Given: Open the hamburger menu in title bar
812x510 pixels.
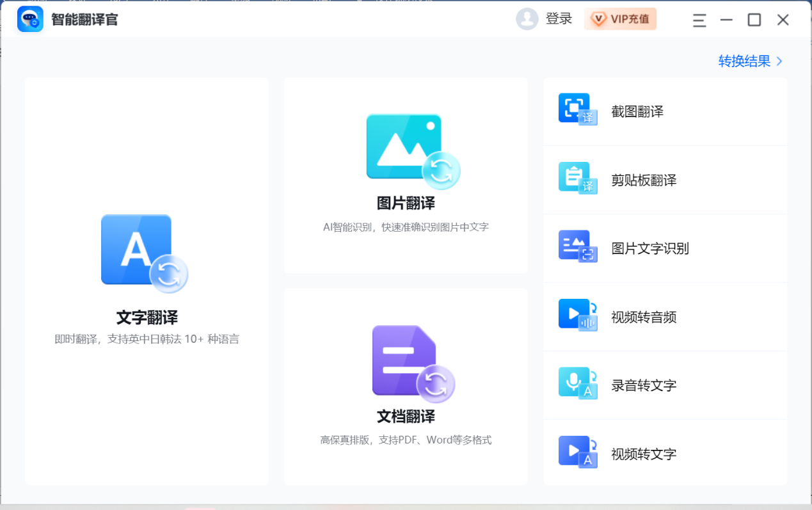Looking at the screenshot, I should [x=699, y=20].
